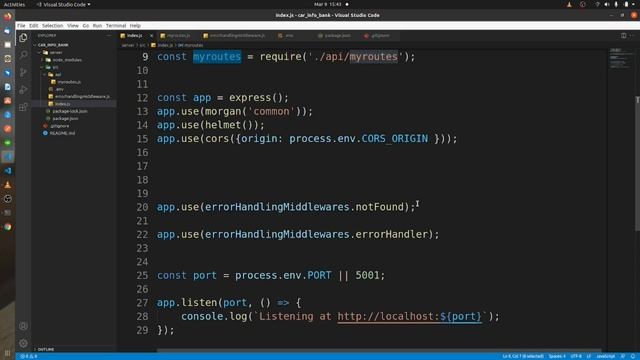Open Source Control view in activity bar

coord(23,72)
